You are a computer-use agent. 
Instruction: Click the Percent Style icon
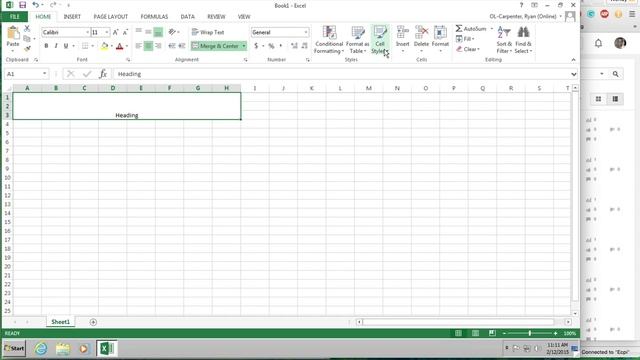[x=271, y=46]
